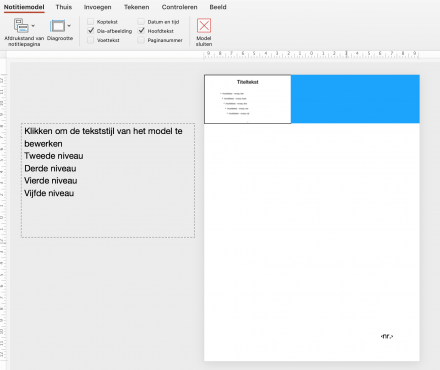Select the Controleren tab
Screen dimensions: 440x370
click(x=179, y=7)
